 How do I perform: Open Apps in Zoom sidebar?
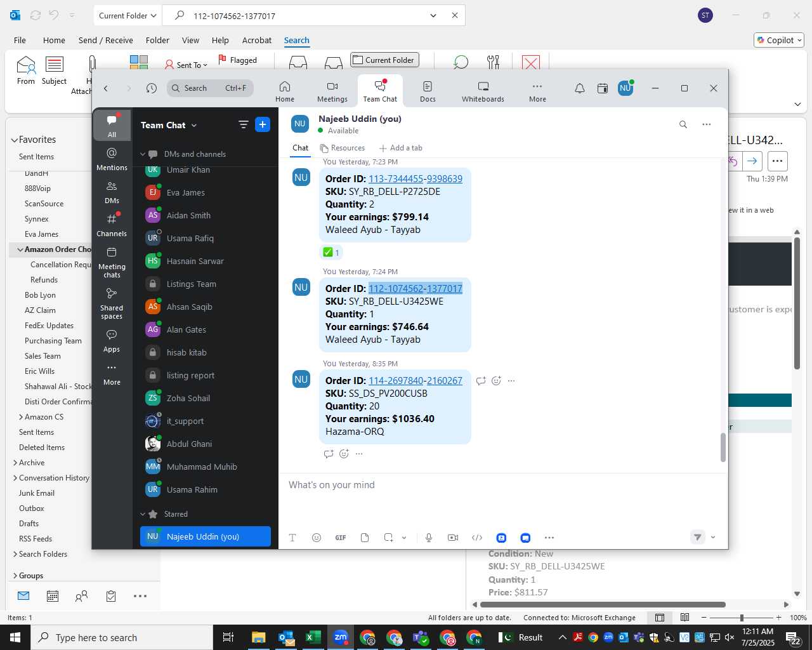(x=112, y=341)
